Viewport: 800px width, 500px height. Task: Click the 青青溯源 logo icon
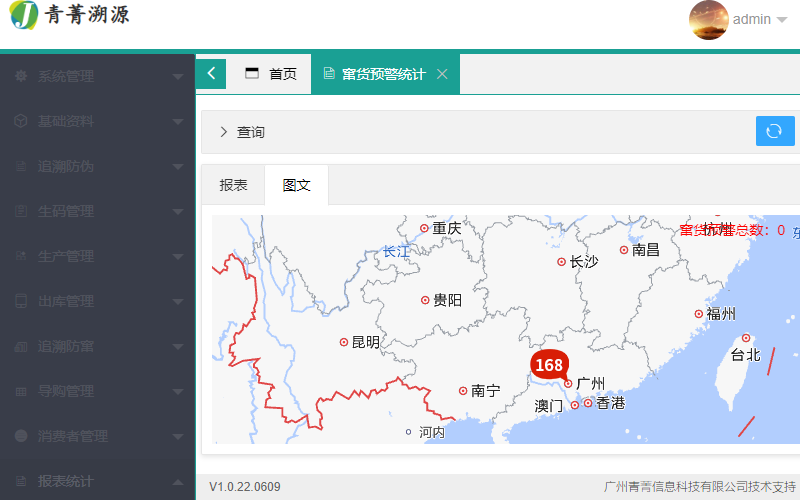[23, 16]
